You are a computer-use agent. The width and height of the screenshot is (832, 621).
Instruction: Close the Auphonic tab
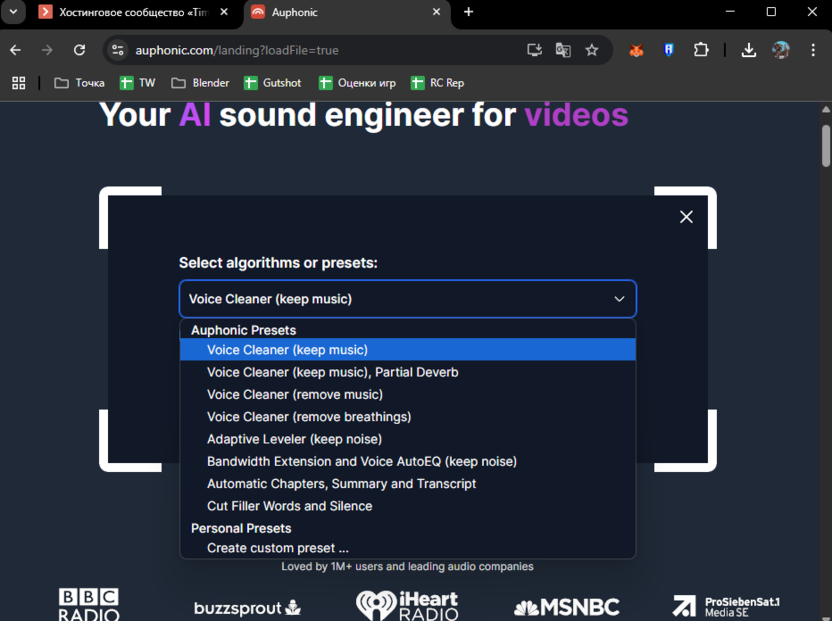(436, 12)
